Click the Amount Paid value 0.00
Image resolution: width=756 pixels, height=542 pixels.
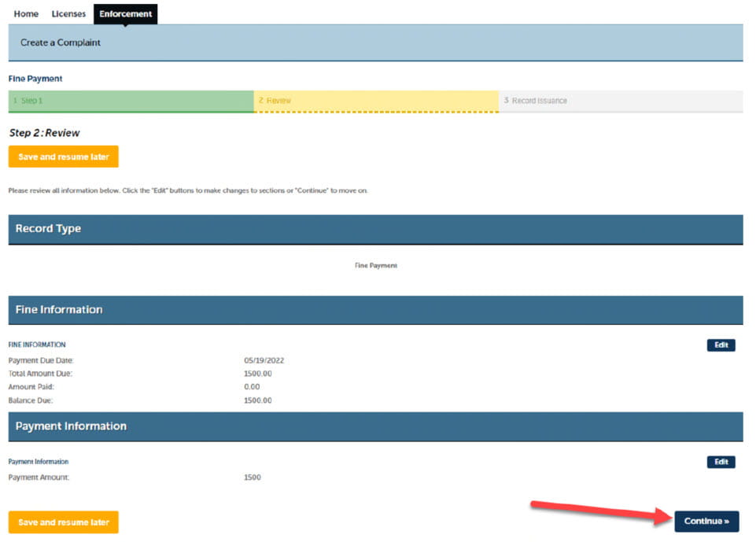(x=252, y=387)
